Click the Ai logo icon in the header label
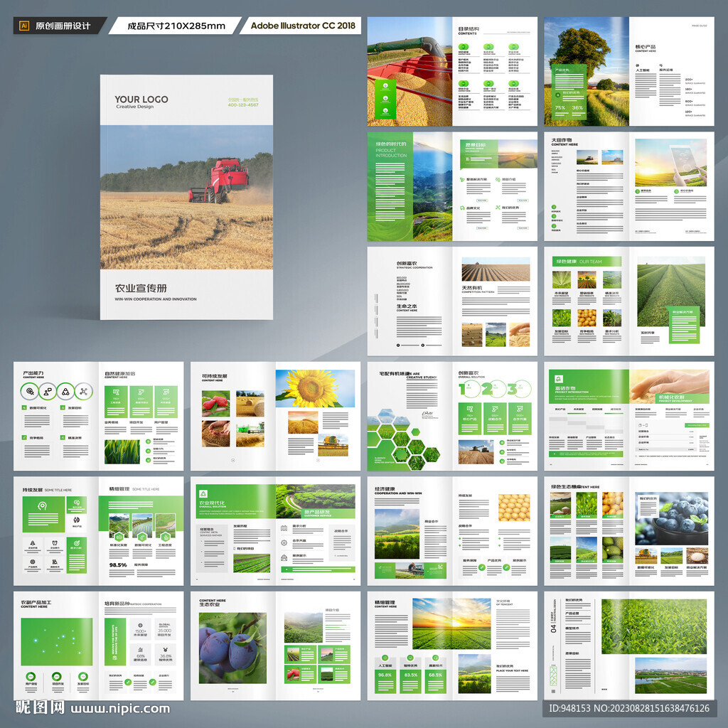Image resolution: width=728 pixels, height=728 pixels. (24, 26)
